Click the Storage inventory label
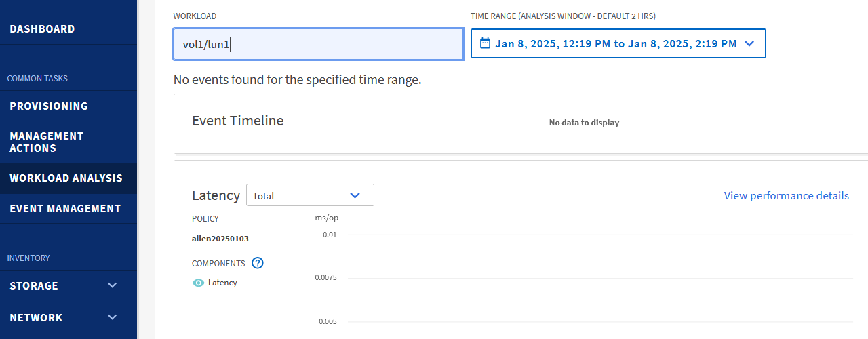Screen dimensions: 868x339 click(34, 285)
